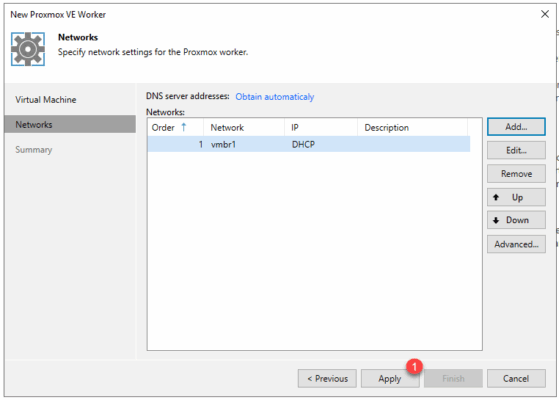The width and height of the screenshot is (559, 400).
Task: Sort by the Description column header
Action: pos(412,127)
